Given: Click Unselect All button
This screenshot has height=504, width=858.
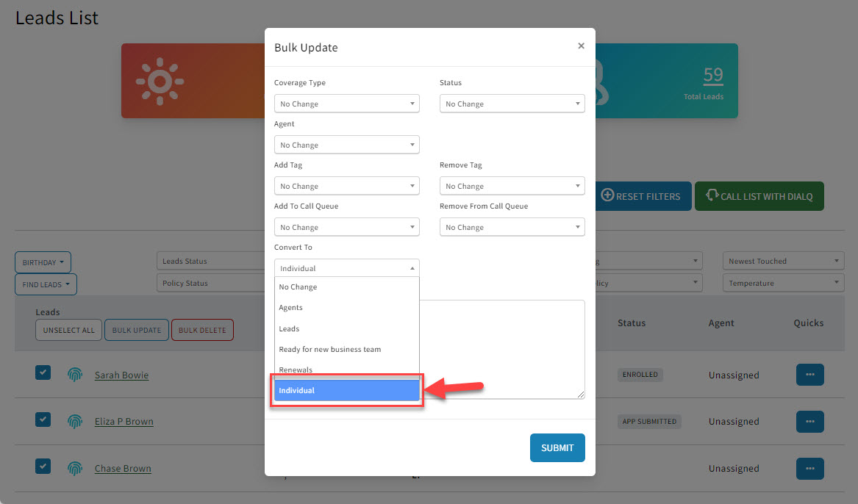Looking at the screenshot, I should (x=69, y=330).
